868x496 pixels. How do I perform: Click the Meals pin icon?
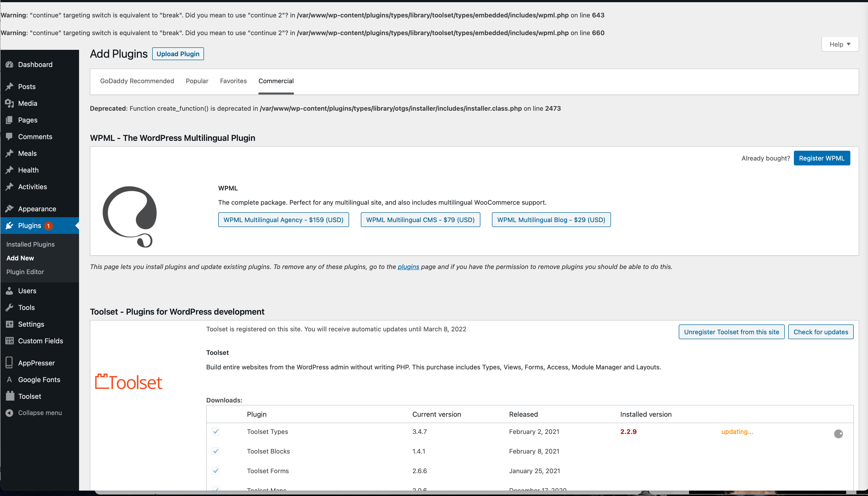[9, 153]
